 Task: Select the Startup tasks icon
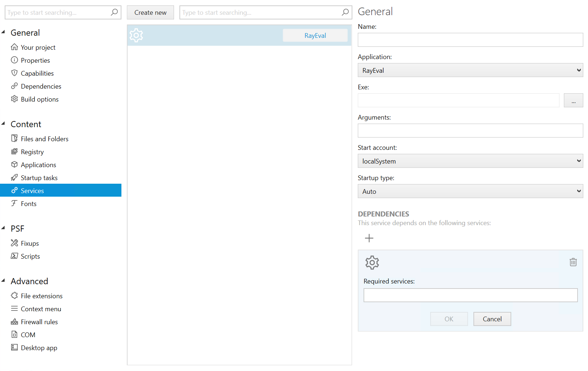coord(14,177)
